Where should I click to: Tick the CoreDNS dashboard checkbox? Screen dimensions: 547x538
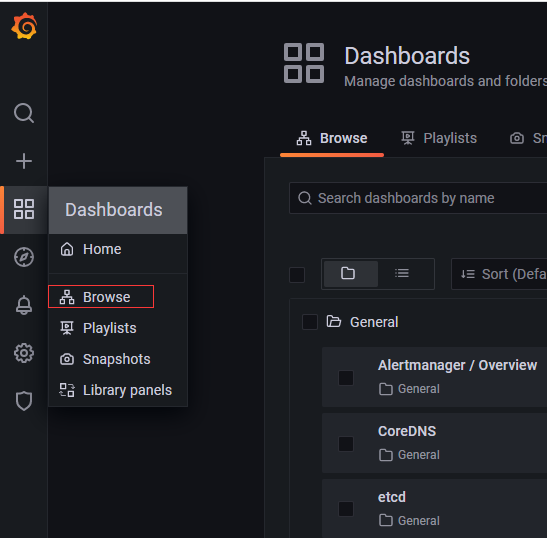pos(346,444)
